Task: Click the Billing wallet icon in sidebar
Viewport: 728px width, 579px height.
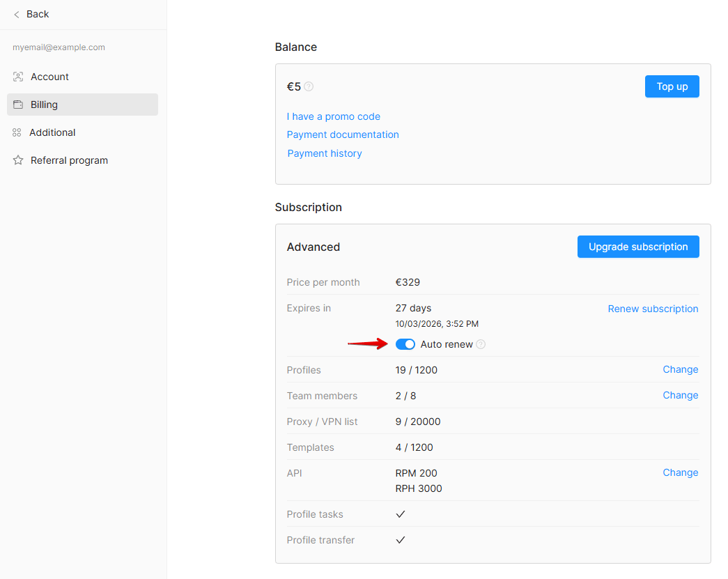Action: (18, 105)
